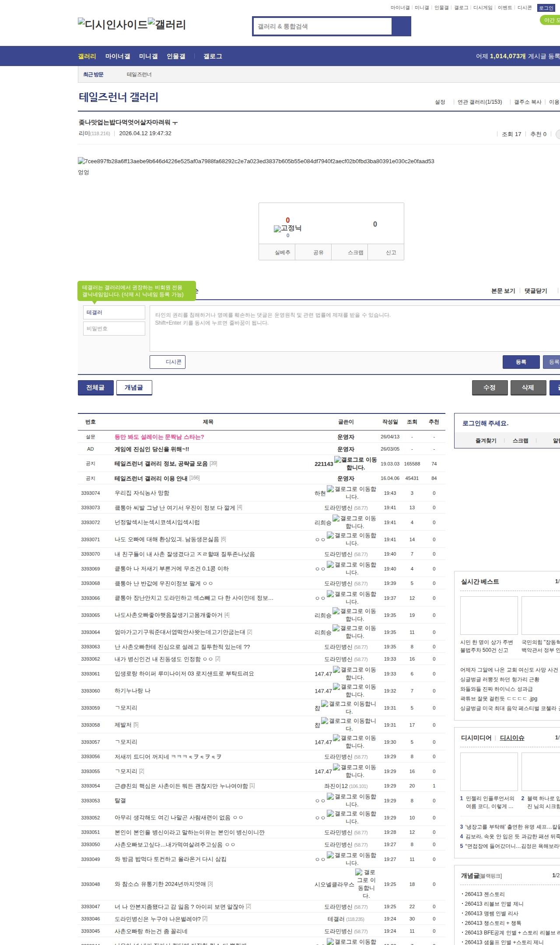Click the search button beside the gallery search field

[401, 26]
